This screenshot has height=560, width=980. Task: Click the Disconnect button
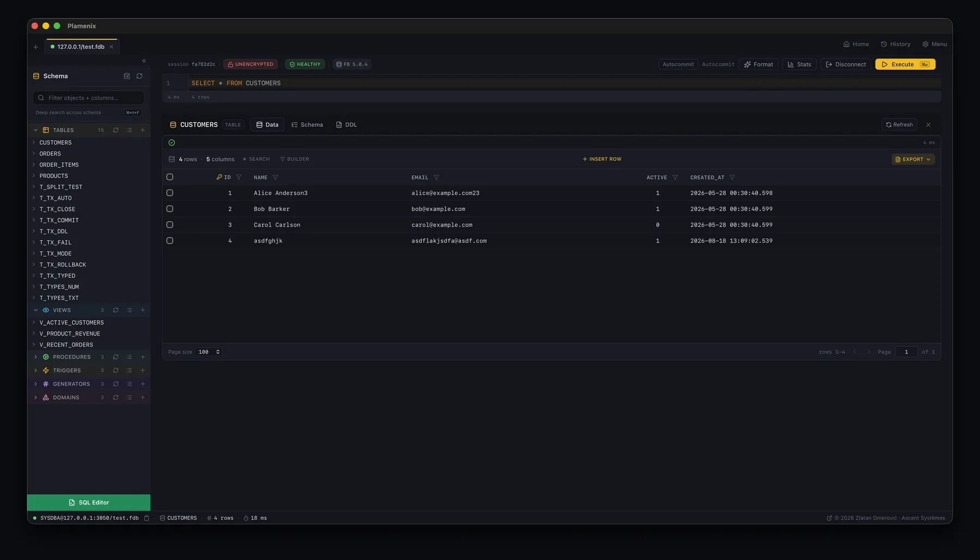point(846,64)
